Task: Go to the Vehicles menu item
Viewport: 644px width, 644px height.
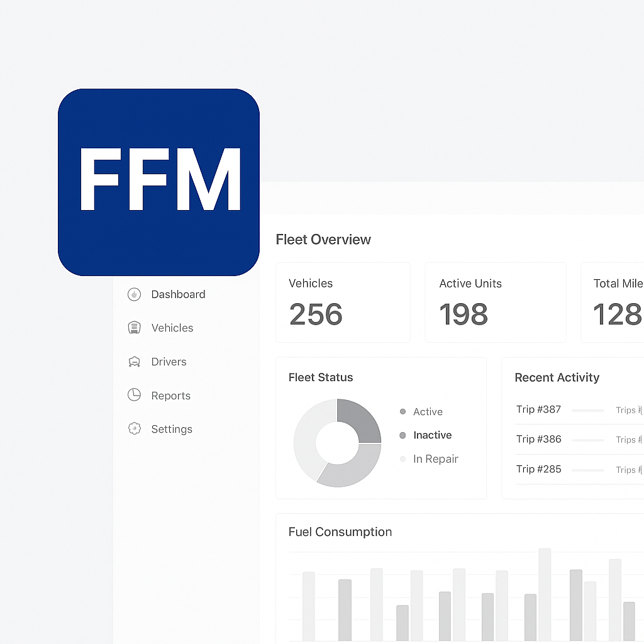Action: [x=172, y=328]
